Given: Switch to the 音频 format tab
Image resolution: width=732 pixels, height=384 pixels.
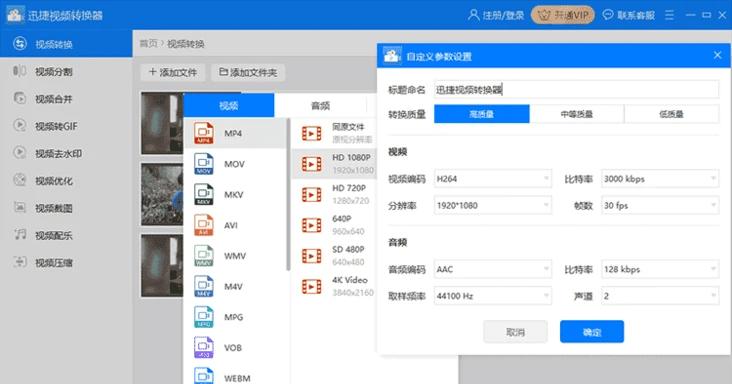Looking at the screenshot, I should pyautogui.click(x=321, y=105).
